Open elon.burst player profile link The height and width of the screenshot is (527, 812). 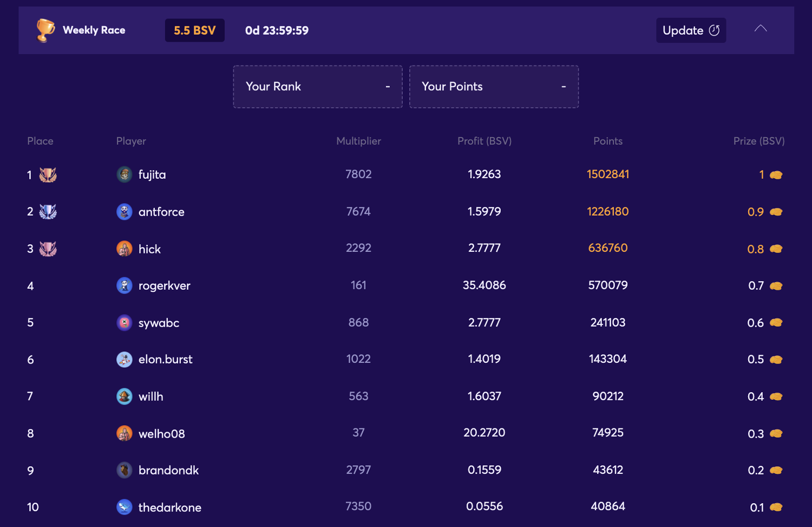pos(165,360)
